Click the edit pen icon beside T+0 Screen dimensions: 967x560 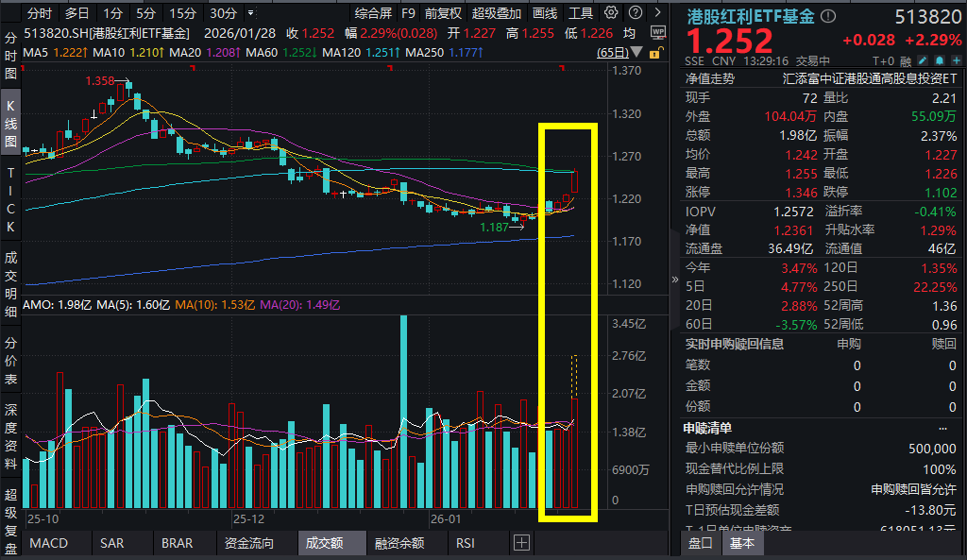[x=921, y=59]
